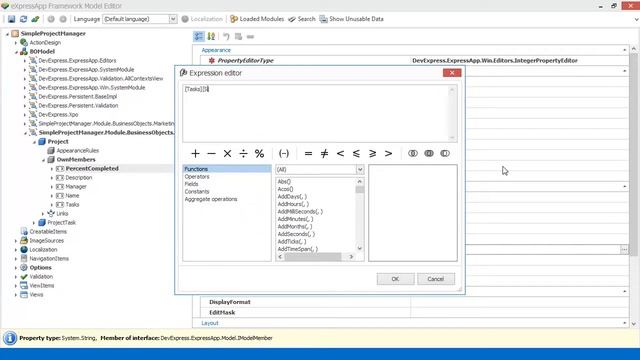Click the first logical circle operator button
Image resolution: width=640 pixels, height=360 pixels.
click(x=413, y=153)
